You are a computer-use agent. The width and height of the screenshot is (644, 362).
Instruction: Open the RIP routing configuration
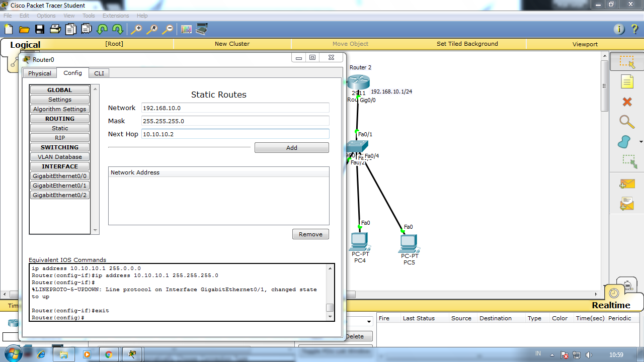tap(59, 137)
